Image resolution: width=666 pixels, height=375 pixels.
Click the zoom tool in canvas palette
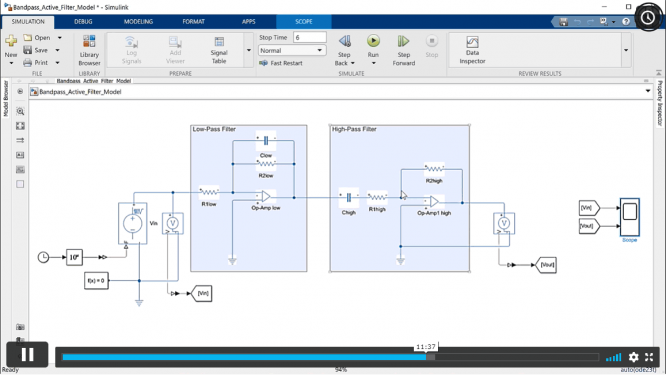point(20,111)
